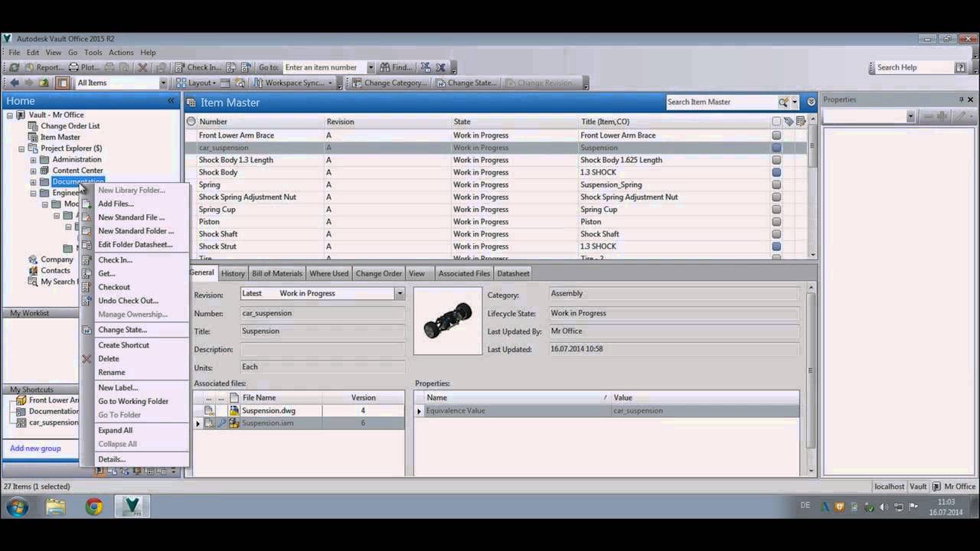Click Workspace Sync toolbar button
Screen dimensions: 980x551
pos(294,83)
